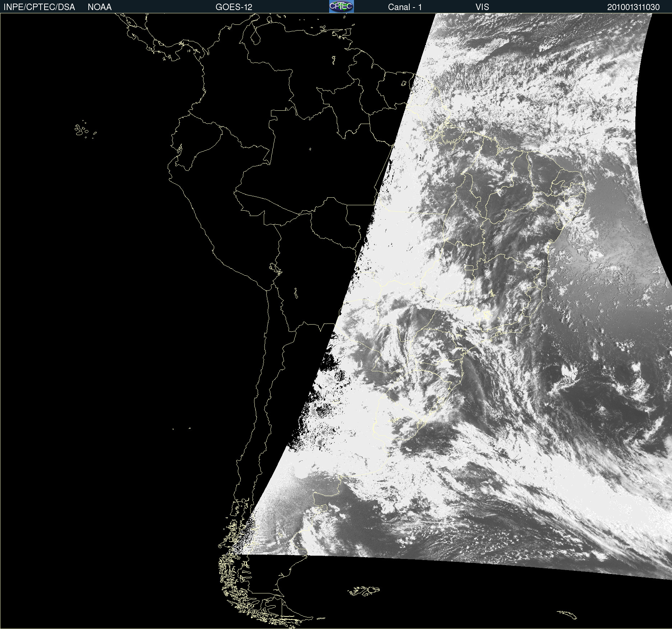Click the CPTEC logo in header

pyautogui.click(x=341, y=6)
